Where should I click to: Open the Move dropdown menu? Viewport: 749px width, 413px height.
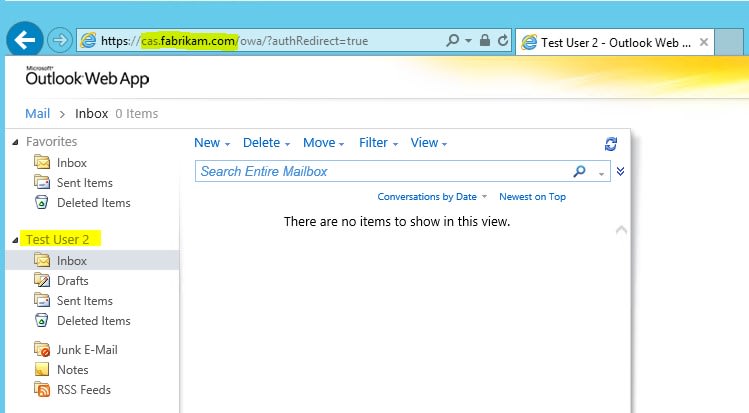[x=323, y=143]
